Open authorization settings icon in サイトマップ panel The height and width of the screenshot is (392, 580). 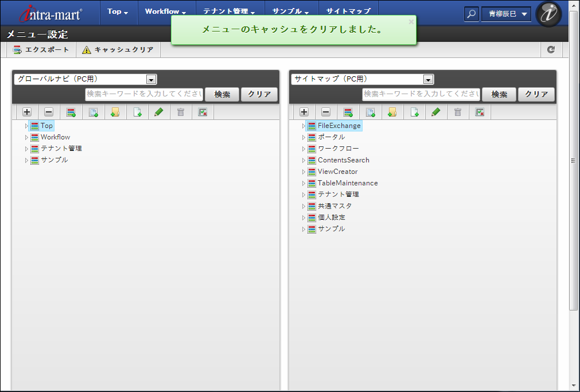480,112
